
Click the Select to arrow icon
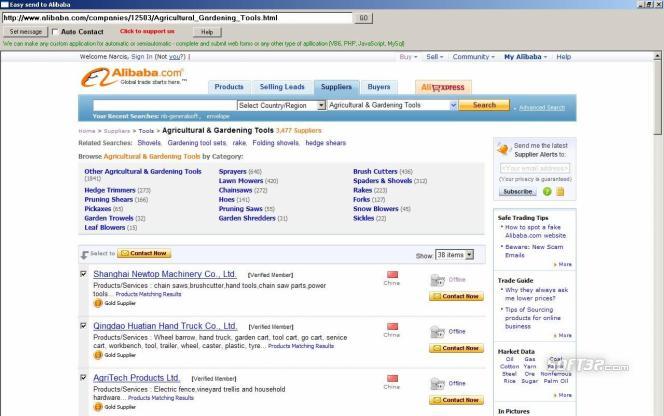84,254
